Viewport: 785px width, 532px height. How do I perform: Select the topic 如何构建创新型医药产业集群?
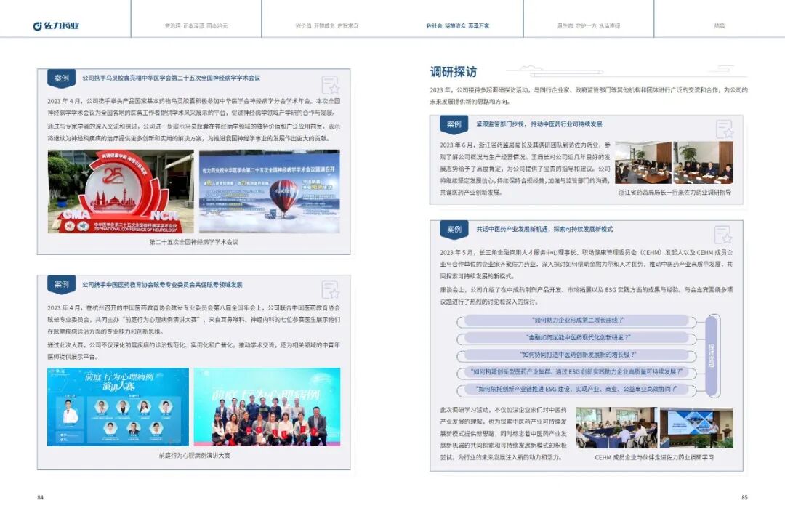(578, 372)
